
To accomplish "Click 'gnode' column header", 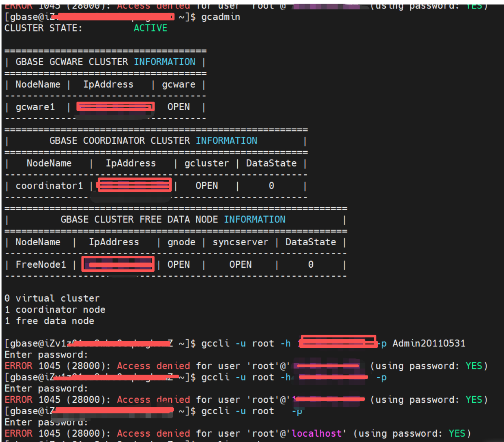I will (x=181, y=242).
